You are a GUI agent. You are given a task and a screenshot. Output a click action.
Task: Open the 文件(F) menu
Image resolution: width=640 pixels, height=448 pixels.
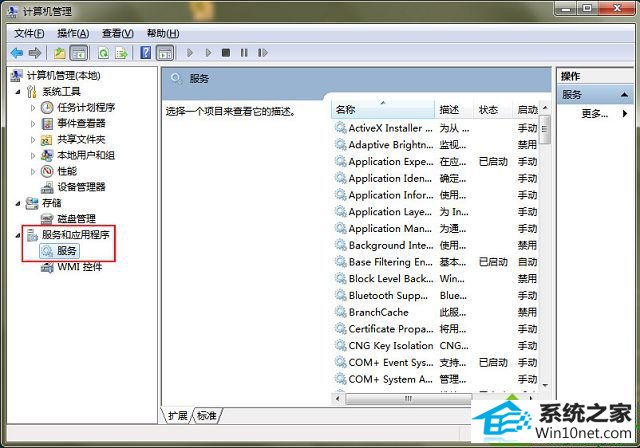pos(29,33)
